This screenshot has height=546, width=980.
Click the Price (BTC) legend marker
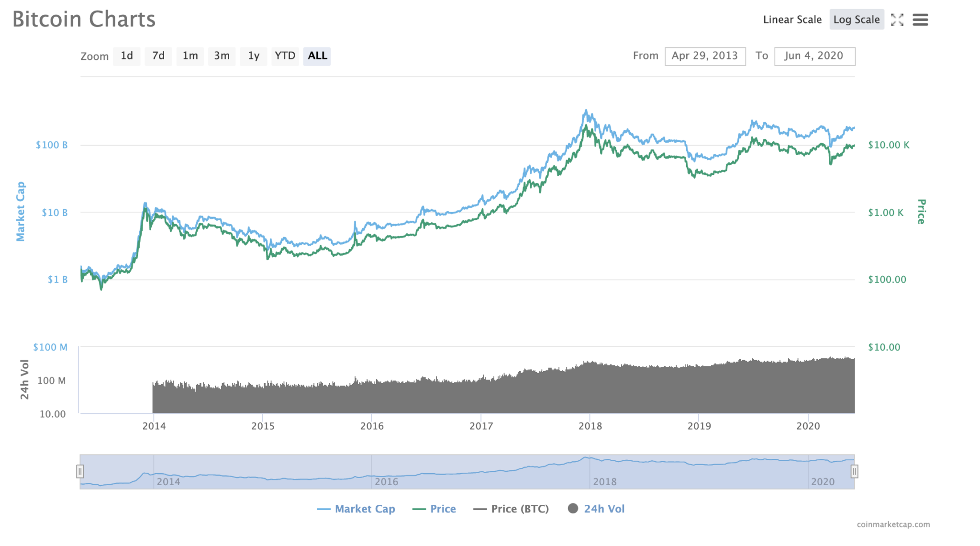click(480, 509)
